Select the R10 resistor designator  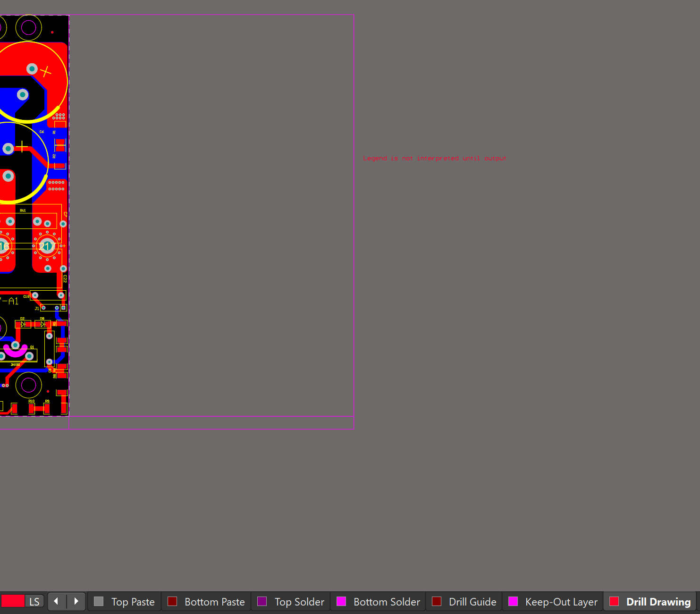(x=31, y=401)
